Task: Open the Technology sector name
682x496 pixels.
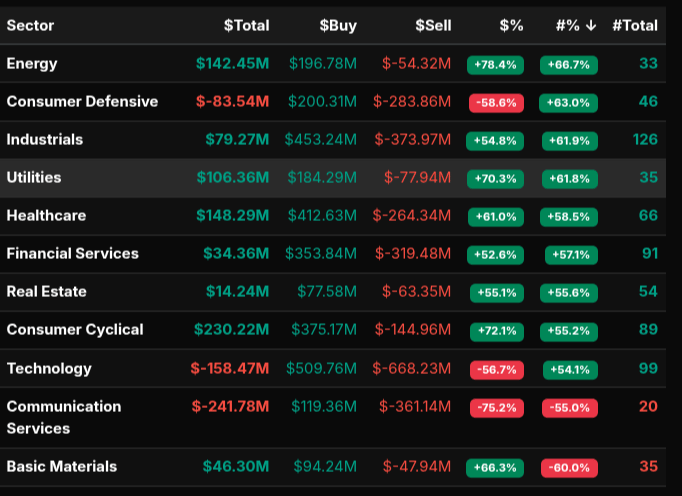Action: [49, 369]
